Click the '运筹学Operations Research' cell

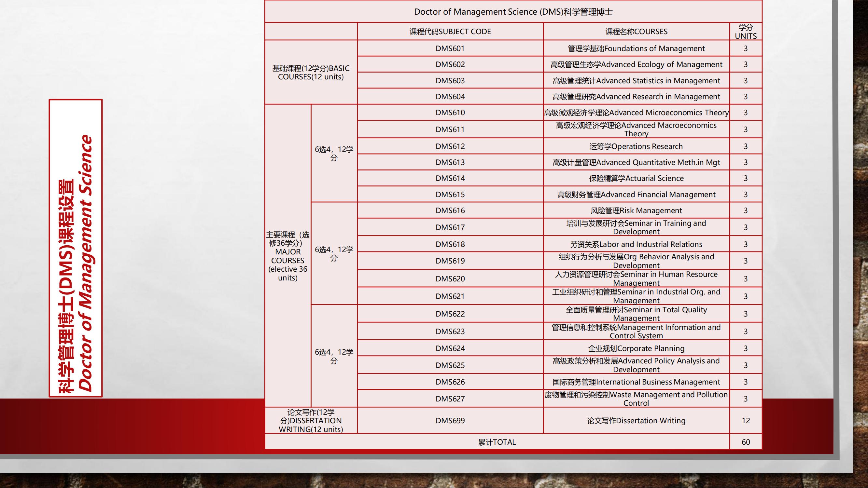click(636, 146)
